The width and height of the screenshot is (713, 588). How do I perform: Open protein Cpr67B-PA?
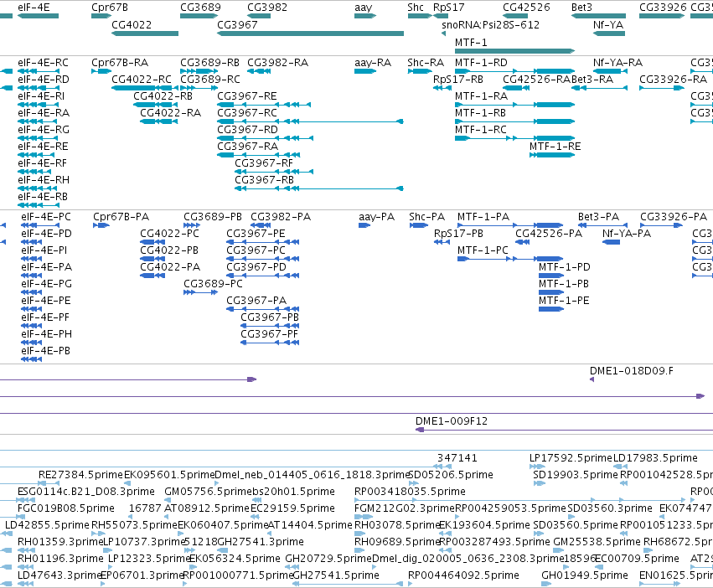tap(121, 217)
